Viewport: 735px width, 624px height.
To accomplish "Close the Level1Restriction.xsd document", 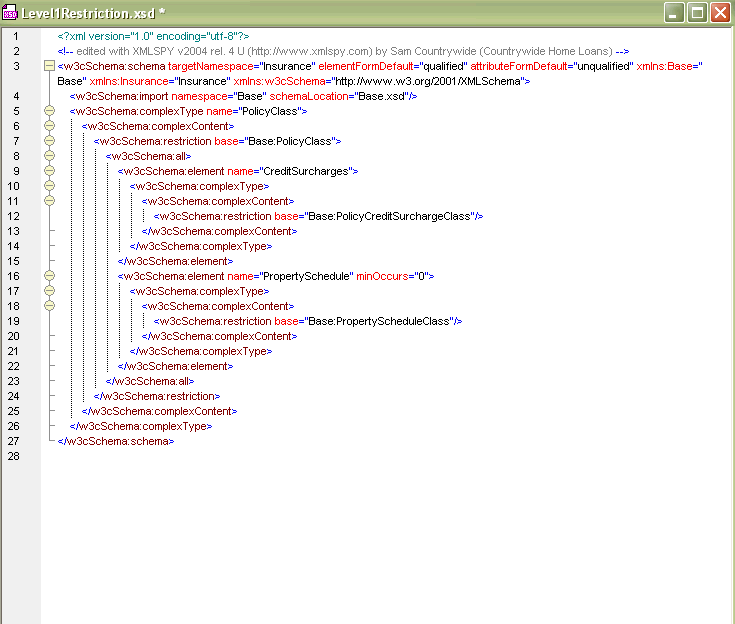I will point(720,13).
